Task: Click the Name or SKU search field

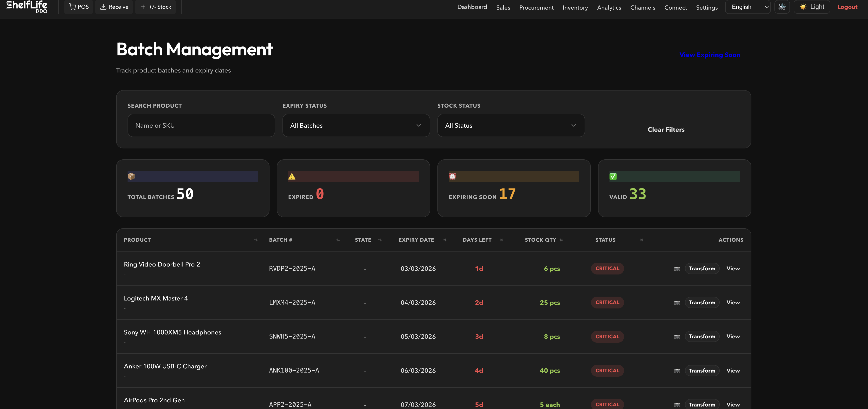Action: (x=201, y=126)
